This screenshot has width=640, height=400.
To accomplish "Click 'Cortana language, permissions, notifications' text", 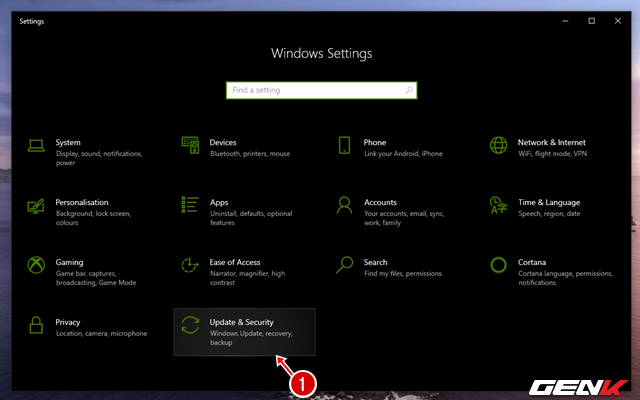I will pos(565,278).
